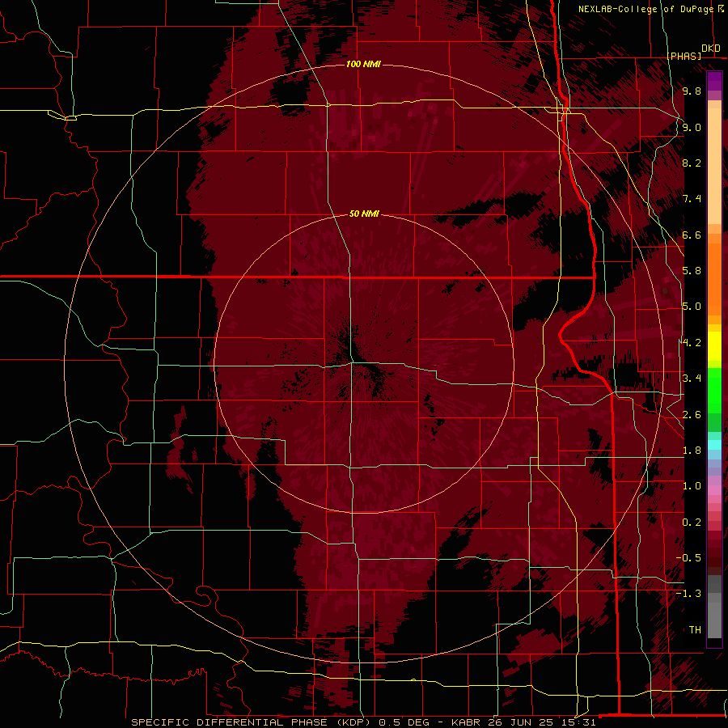The width and height of the screenshot is (728, 728).
Task: Click the 9.0 legend value
Action: coord(692,127)
